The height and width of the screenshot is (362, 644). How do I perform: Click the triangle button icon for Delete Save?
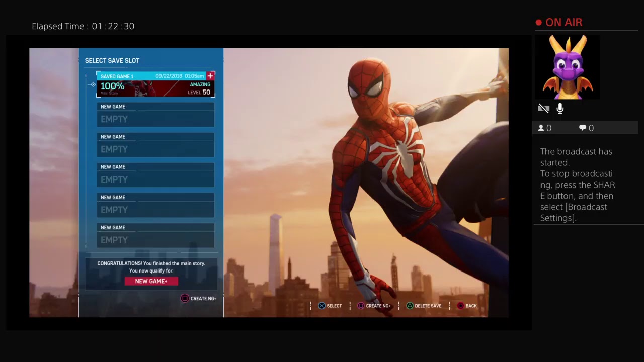(x=410, y=306)
